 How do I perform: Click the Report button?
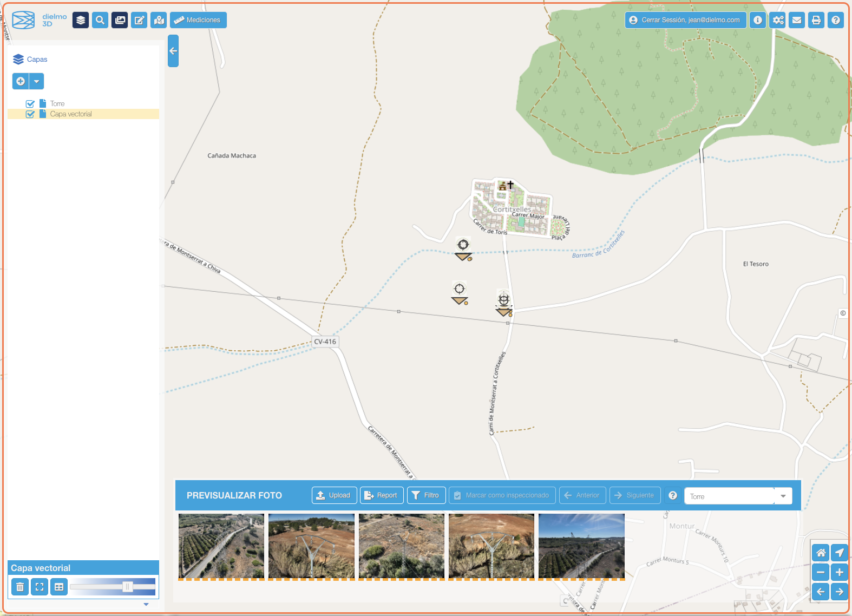[x=382, y=495]
